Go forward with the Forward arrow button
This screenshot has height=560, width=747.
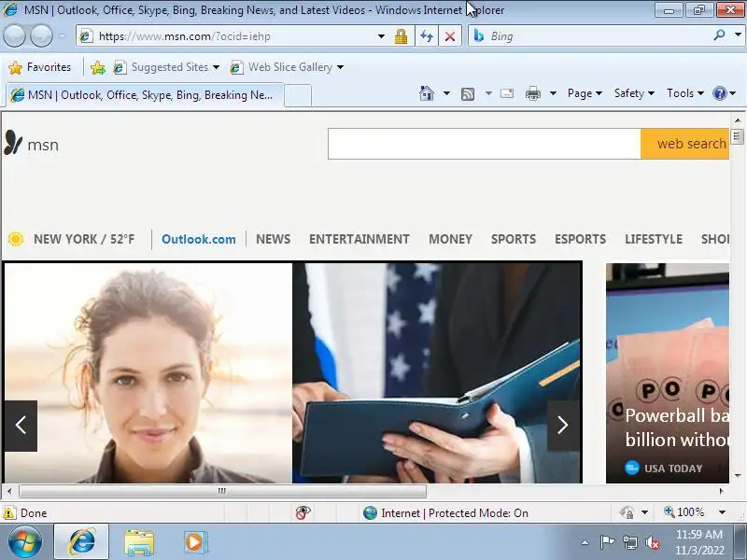point(41,35)
